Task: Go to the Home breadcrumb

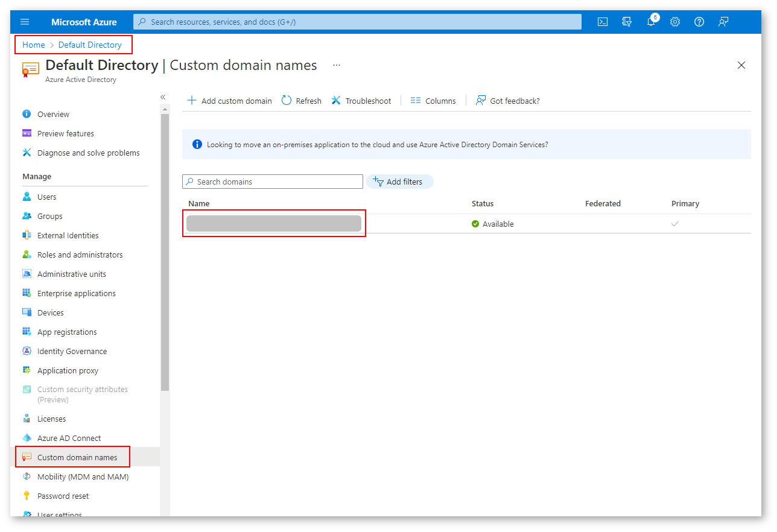Action: pos(34,45)
